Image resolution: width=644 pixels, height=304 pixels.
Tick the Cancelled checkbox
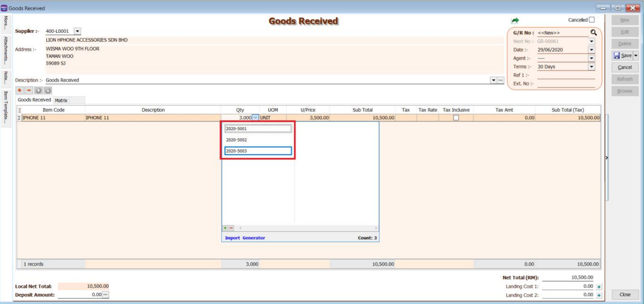click(x=592, y=20)
